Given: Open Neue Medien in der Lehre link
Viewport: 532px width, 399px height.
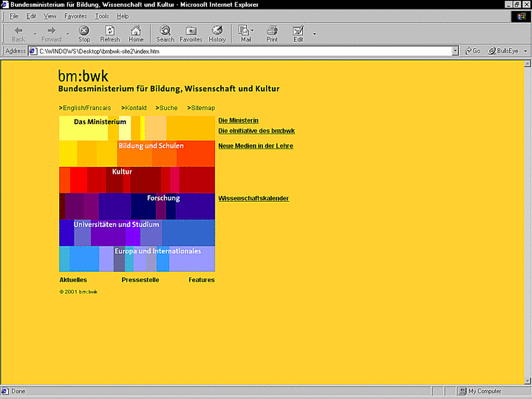Looking at the screenshot, I should pyautogui.click(x=256, y=146).
